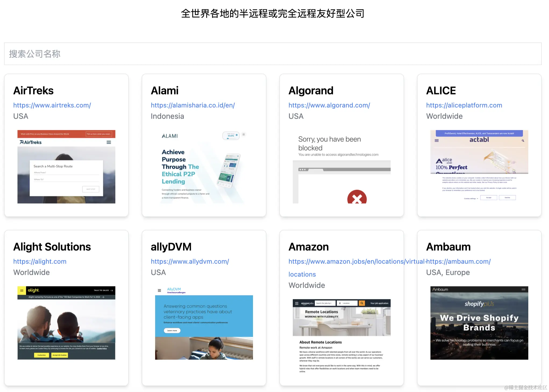Open the alamisharia.co.id link
This screenshot has width=549, height=392.
(193, 105)
